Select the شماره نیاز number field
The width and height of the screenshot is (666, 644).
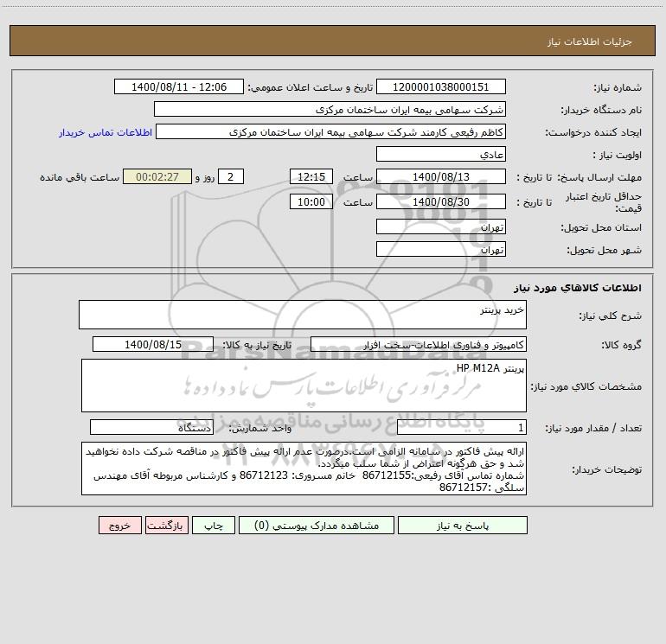coord(441,86)
